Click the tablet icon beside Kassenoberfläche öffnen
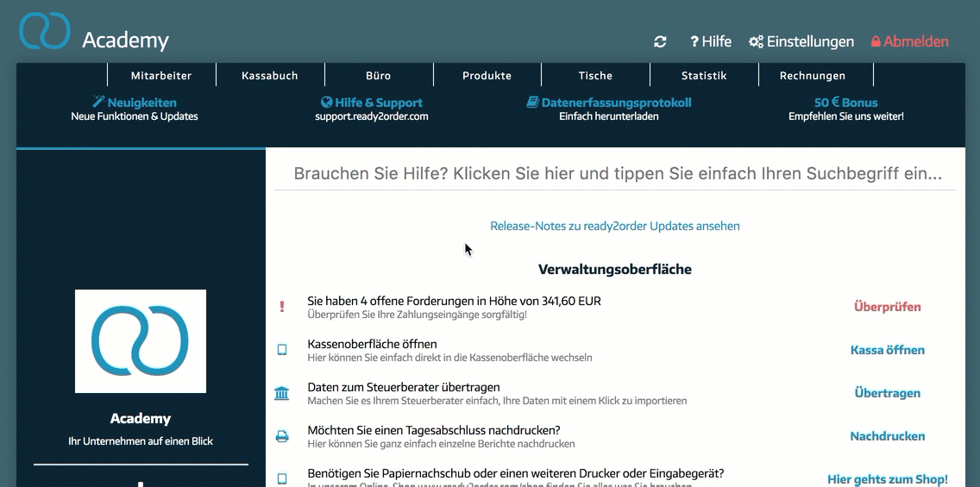The width and height of the screenshot is (980, 487). click(282, 350)
